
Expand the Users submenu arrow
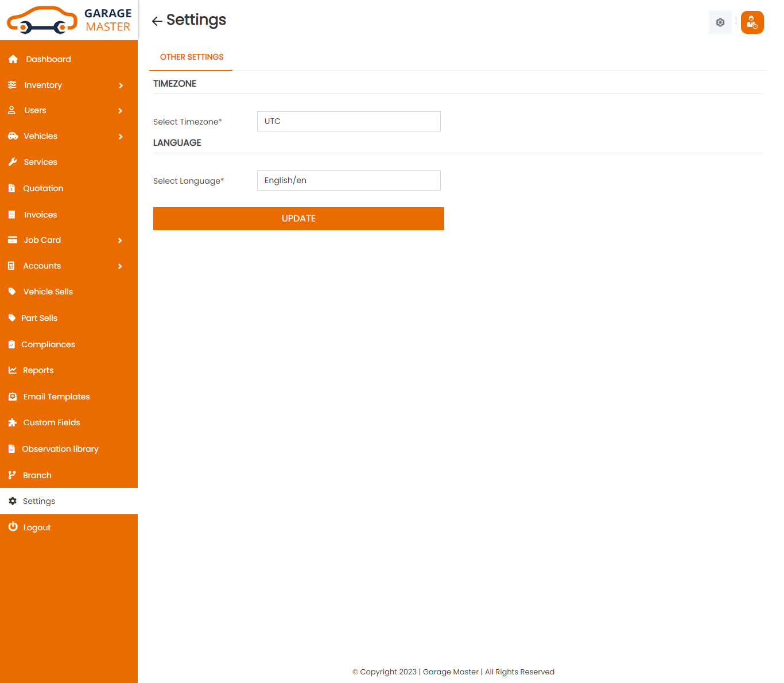121,111
